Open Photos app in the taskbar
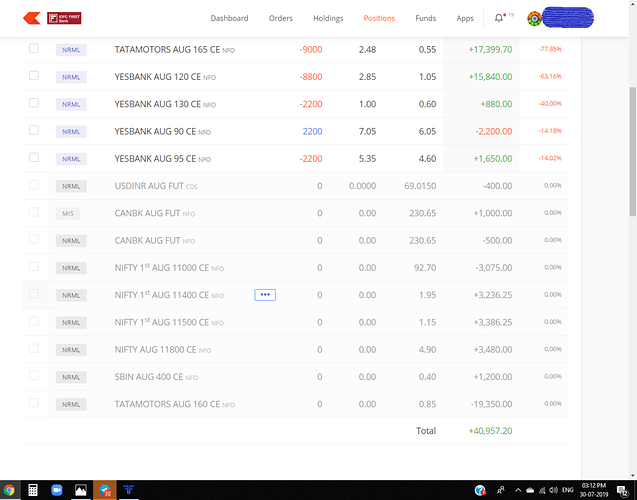This screenshot has width=637, height=500. pyautogui.click(x=80, y=490)
